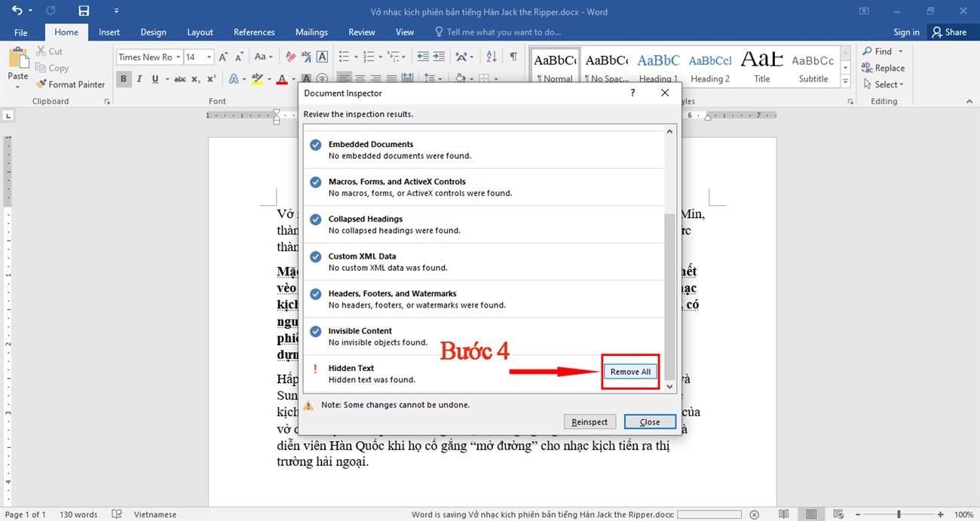Click the Sort A-Z icon

point(492,57)
